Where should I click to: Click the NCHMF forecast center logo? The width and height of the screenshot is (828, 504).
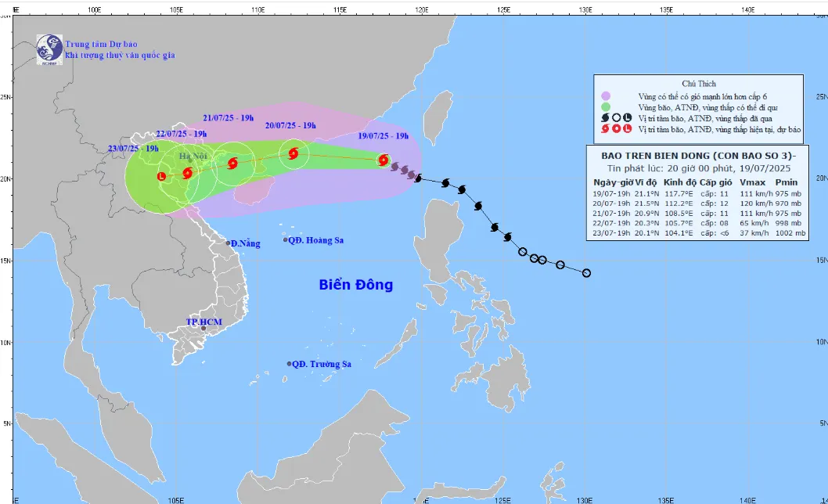point(49,49)
